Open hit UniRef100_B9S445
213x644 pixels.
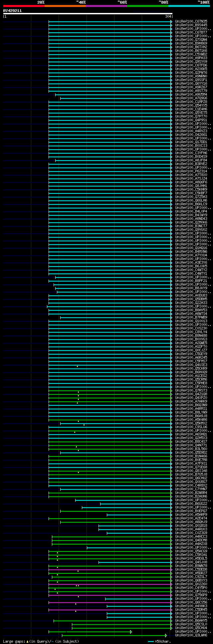click(191, 25)
